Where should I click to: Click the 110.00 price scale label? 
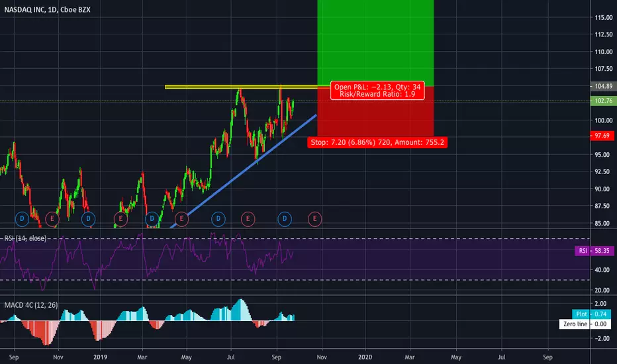pyautogui.click(x=604, y=52)
